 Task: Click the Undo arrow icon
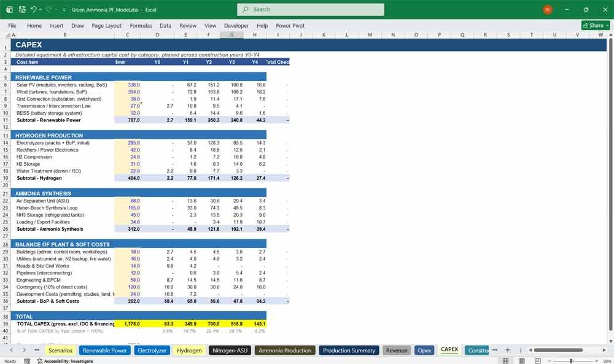point(34,9)
